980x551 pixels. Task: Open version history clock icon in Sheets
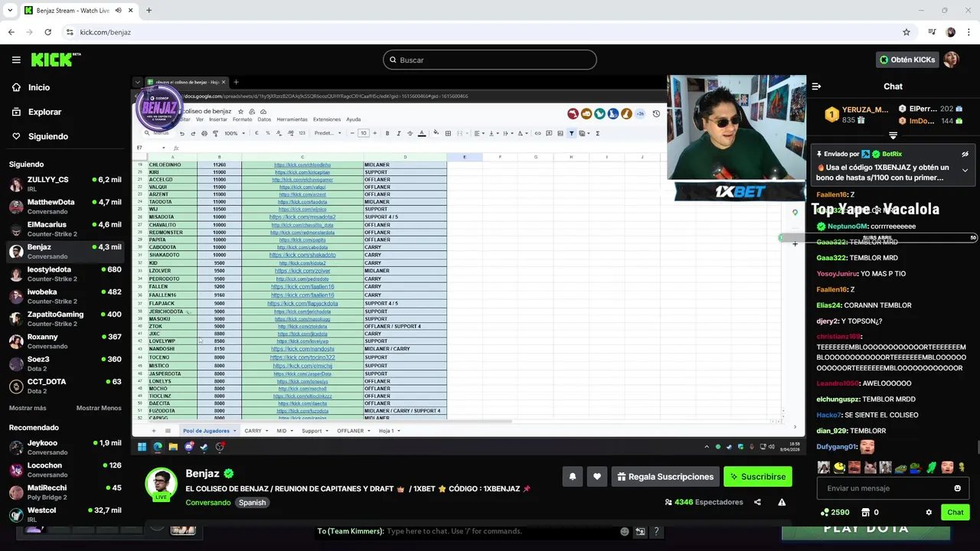pos(656,113)
